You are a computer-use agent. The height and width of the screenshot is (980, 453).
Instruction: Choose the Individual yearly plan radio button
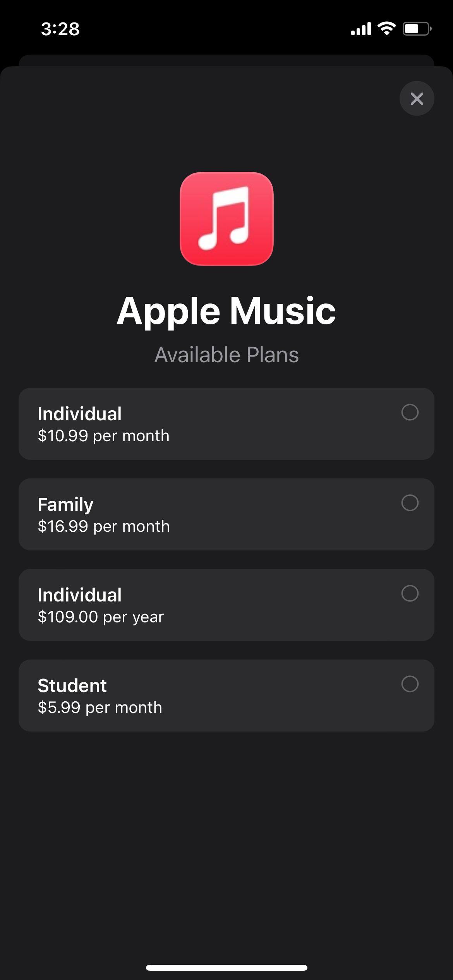pos(410,593)
